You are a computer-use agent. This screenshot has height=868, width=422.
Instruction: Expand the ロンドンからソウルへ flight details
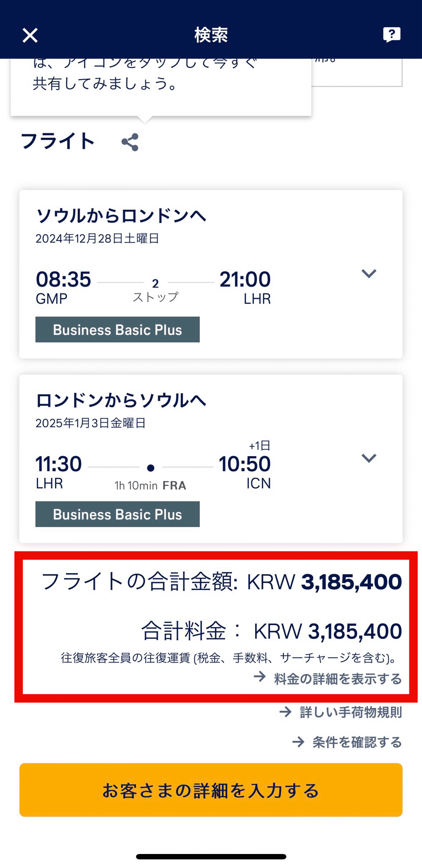[x=369, y=458]
